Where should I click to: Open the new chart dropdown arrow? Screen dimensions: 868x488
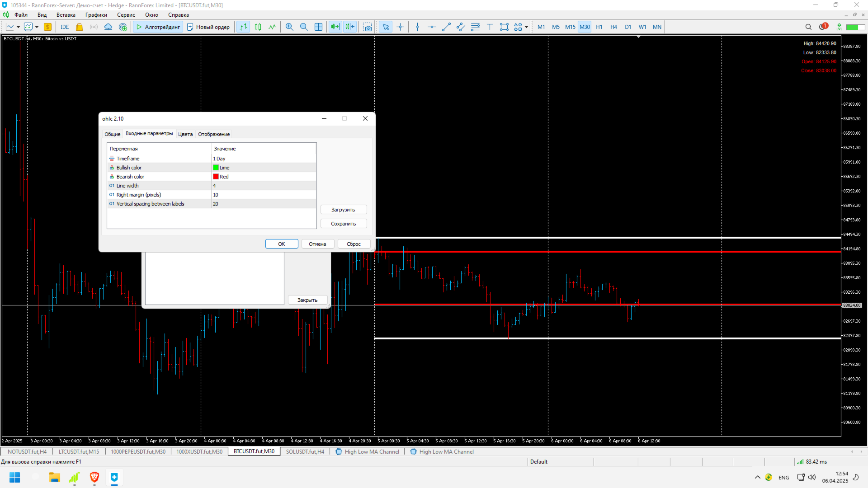tap(18, 27)
